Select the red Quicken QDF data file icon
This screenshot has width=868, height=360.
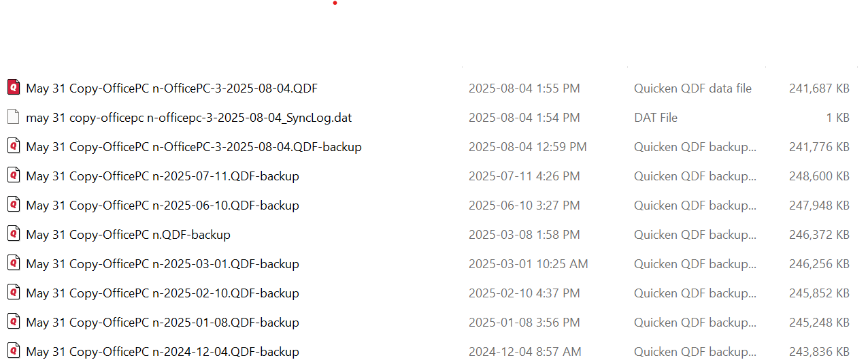(14, 87)
